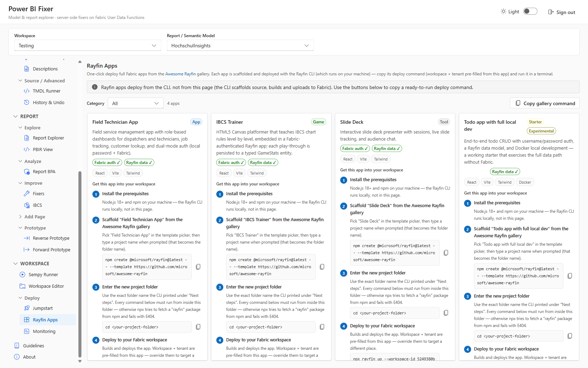Screen dimensions: 588x368
Task: Click the Copy gallery command button
Action: (x=545, y=103)
